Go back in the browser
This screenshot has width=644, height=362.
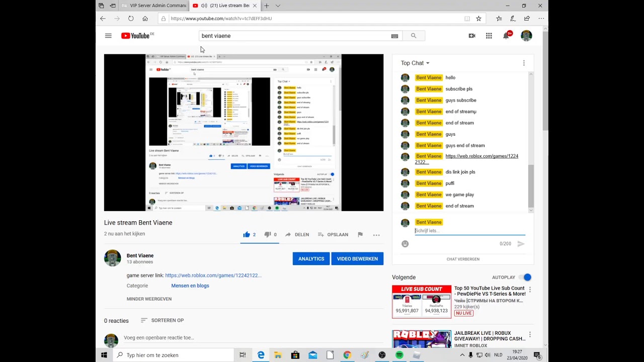(103, 19)
